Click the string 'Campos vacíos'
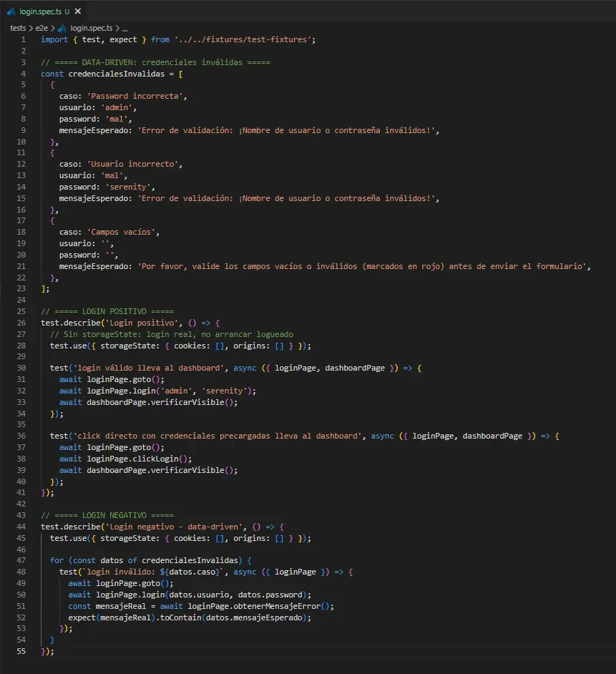 (x=121, y=232)
